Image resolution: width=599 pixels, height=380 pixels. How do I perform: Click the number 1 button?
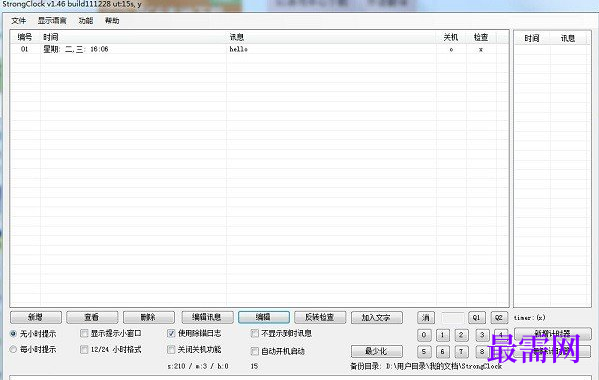point(443,335)
